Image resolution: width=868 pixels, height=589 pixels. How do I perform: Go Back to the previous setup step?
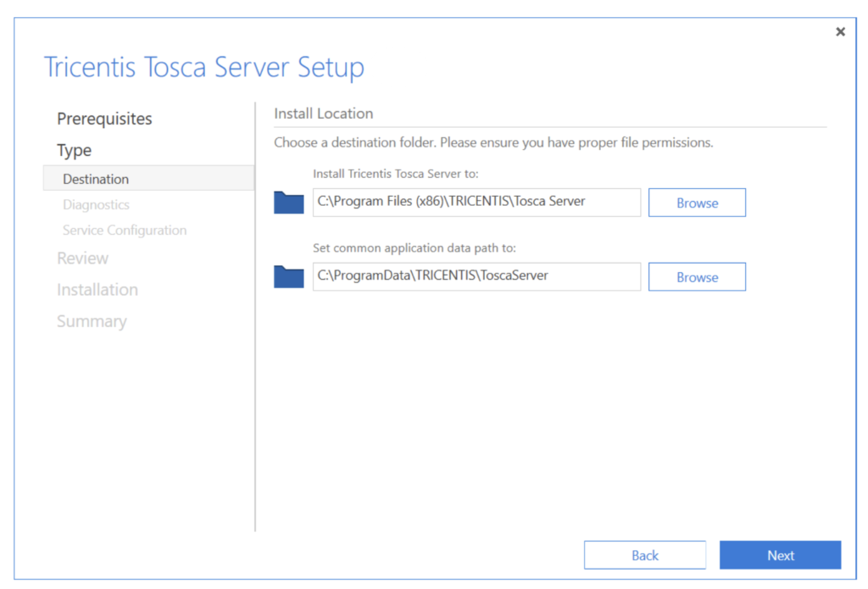[645, 555]
